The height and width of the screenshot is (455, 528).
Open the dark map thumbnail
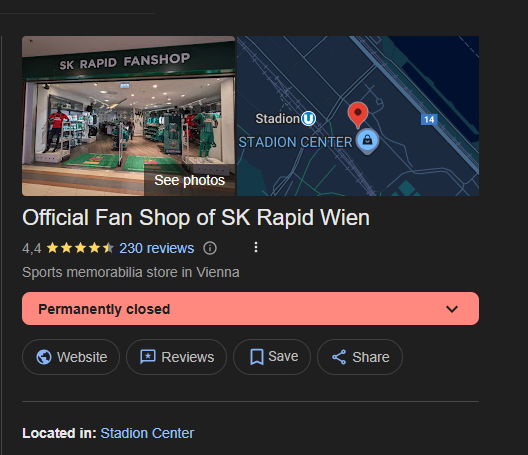pyautogui.click(x=358, y=116)
